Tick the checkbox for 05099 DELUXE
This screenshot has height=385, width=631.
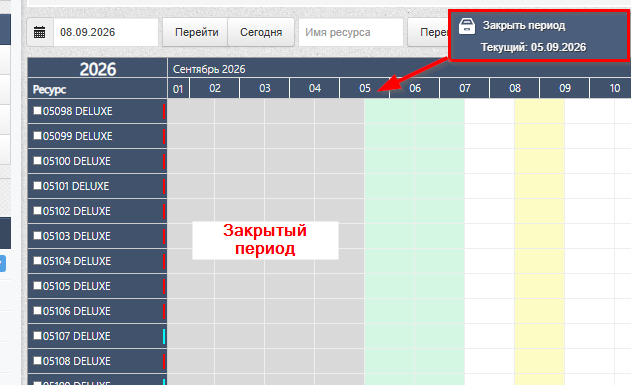(x=37, y=135)
